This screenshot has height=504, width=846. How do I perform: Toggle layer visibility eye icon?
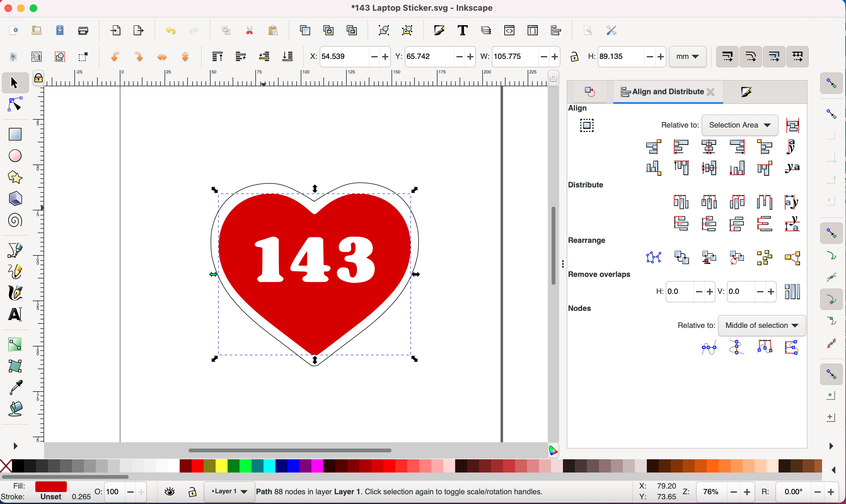click(x=170, y=492)
